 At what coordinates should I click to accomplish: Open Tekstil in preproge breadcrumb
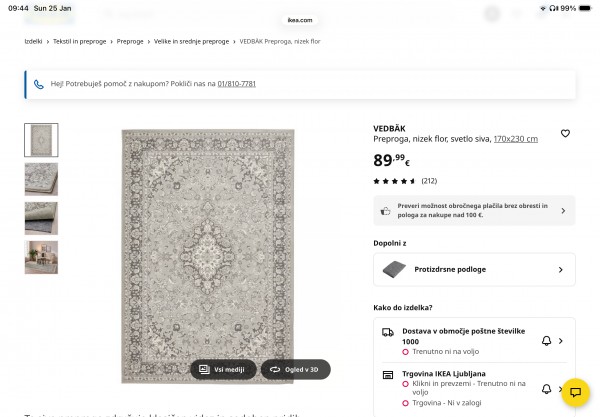[x=81, y=41]
